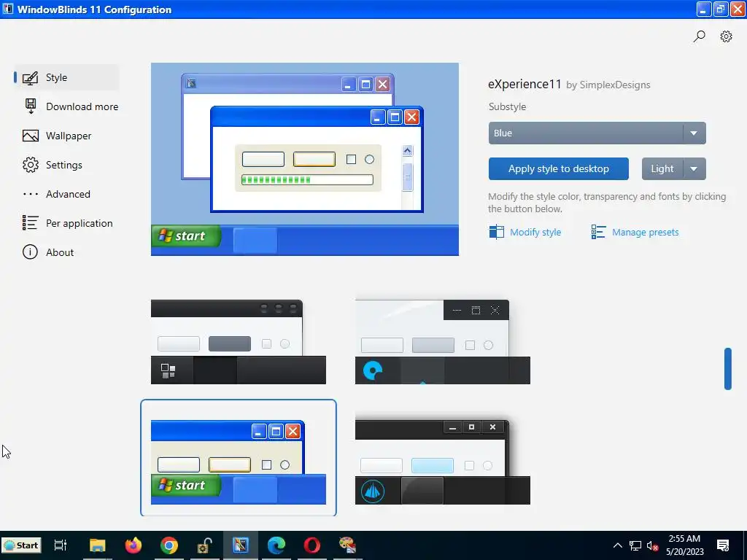The width and height of the screenshot is (747, 560).
Task: Click Apply style to desktop
Action: click(558, 168)
